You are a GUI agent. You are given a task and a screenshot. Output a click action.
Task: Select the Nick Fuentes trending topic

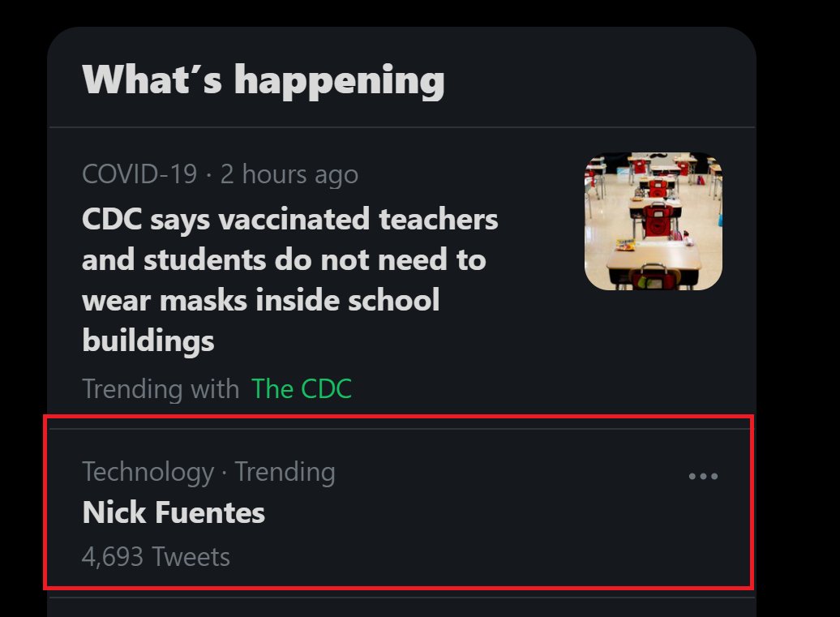[174, 513]
